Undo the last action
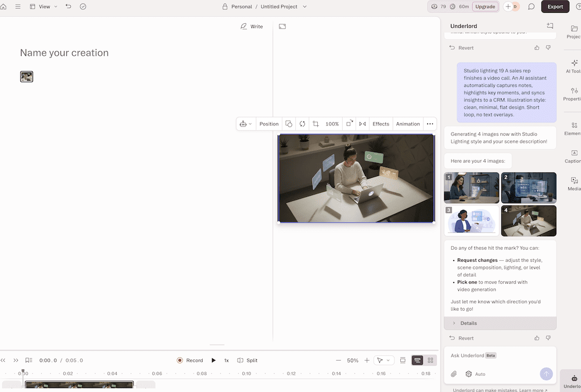581x392 pixels. point(68,6)
